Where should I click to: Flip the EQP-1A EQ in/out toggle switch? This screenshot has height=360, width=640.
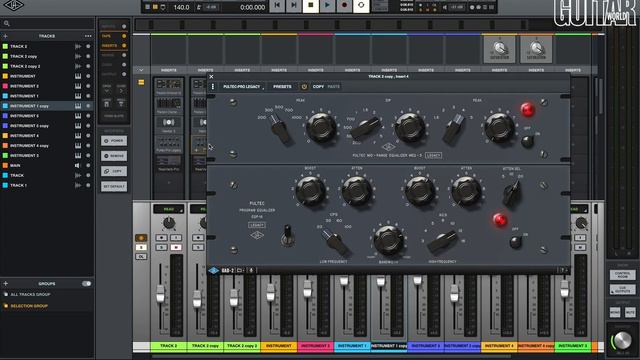click(288, 236)
